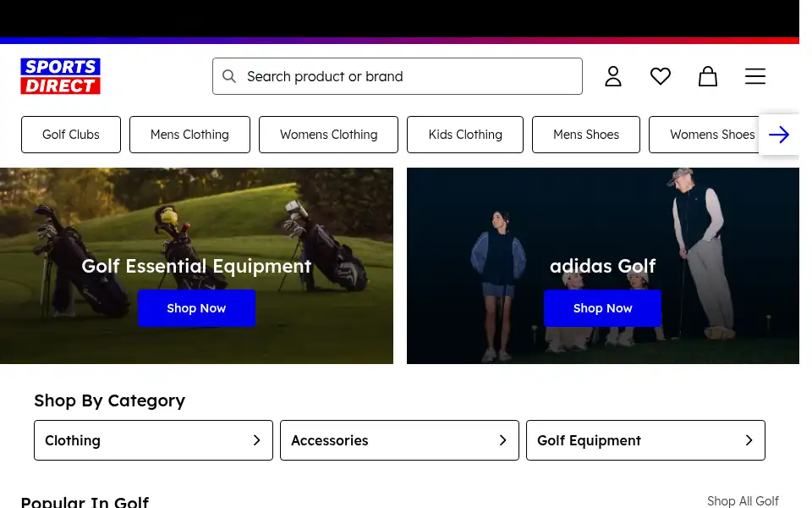Click Shop Now under adidas Golf
Screen dimensions: 812x508
point(603,308)
